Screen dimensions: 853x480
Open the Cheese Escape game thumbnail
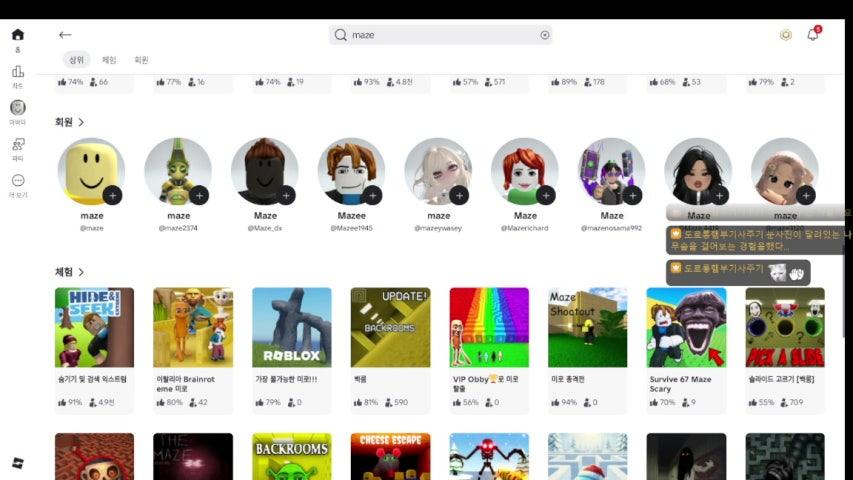pyautogui.click(x=390, y=457)
